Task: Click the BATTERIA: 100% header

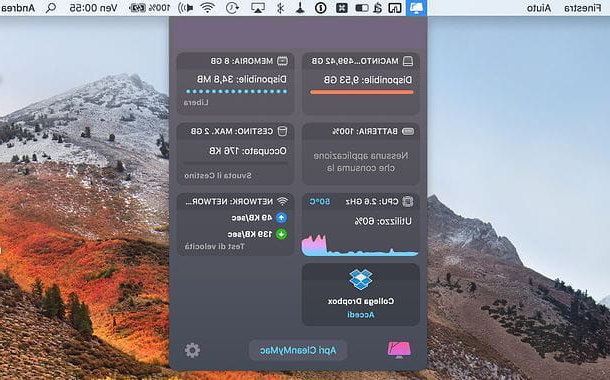Action: click(x=365, y=131)
